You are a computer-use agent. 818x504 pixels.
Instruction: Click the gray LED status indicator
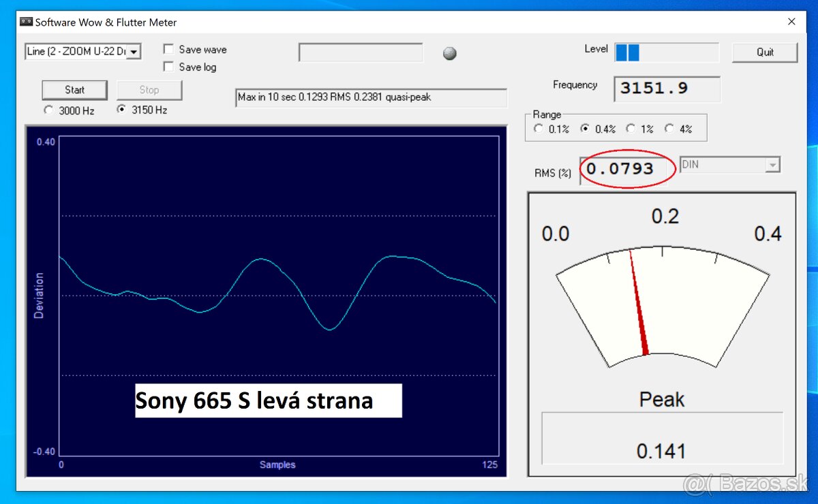(449, 53)
